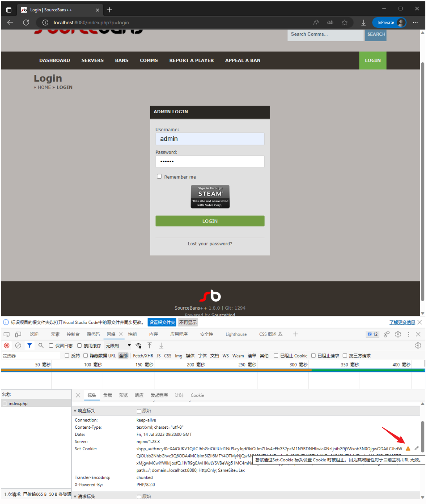This screenshot has height=504, width=426.
Task: Select the inspect element tool icon
Action: [6, 334]
